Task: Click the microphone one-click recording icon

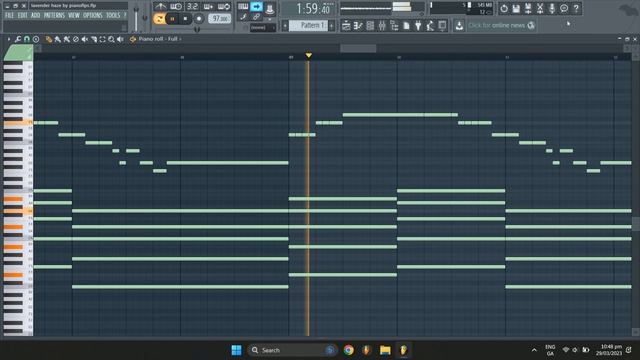Action: tap(552, 8)
